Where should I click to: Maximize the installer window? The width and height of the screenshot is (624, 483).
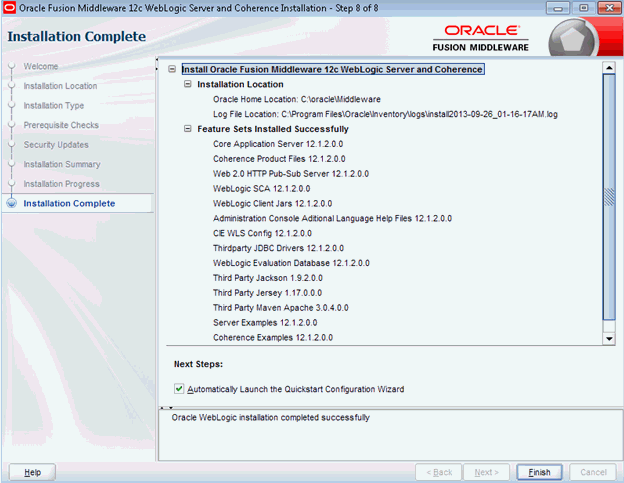point(584,8)
